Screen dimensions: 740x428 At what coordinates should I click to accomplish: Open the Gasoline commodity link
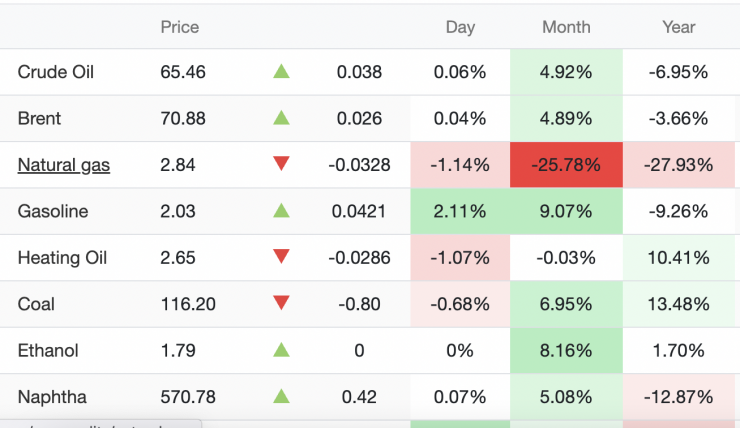(x=53, y=211)
